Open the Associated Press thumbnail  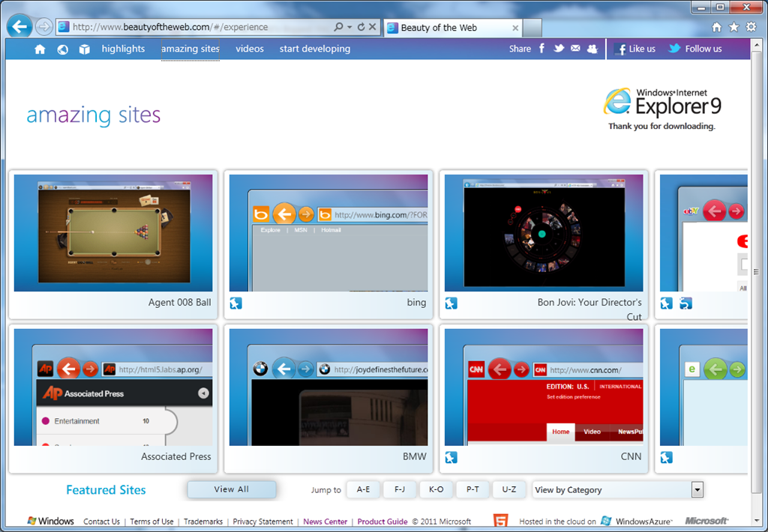(x=113, y=387)
